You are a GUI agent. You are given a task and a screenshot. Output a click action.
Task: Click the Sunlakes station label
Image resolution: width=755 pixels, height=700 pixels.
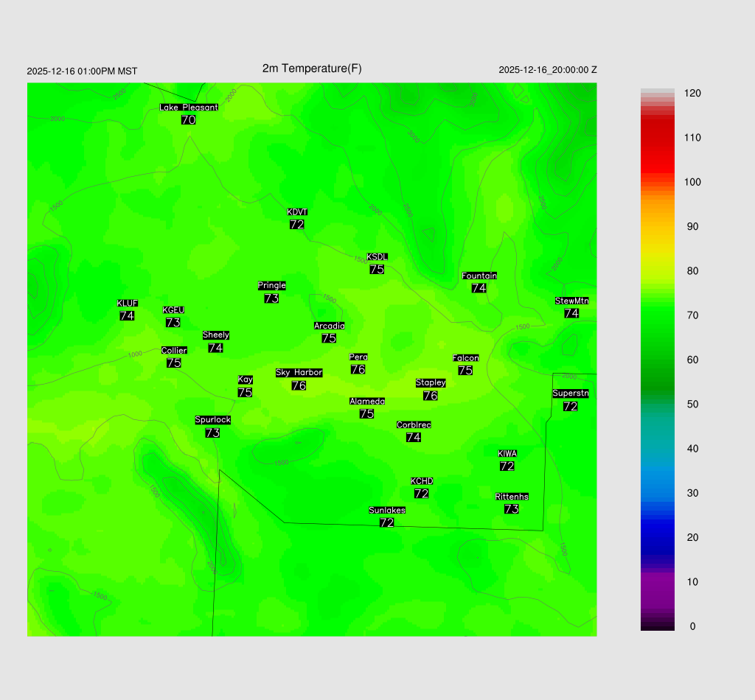[x=387, y=510]
